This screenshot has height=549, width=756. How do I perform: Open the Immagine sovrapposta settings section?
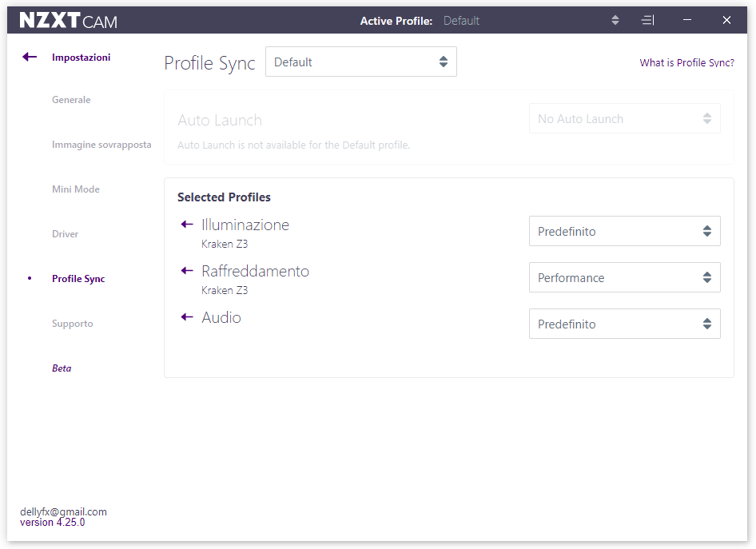coord(101,145)
